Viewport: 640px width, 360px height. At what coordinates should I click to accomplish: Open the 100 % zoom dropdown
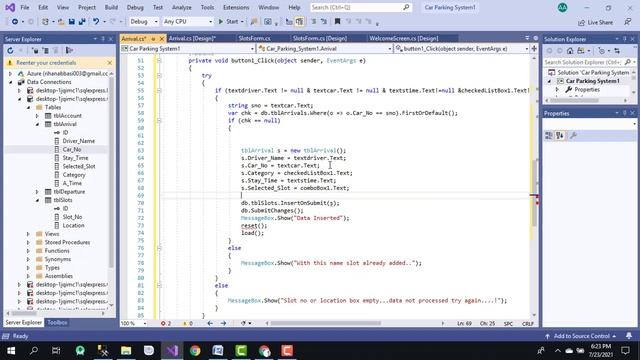[x=133, y=323]
